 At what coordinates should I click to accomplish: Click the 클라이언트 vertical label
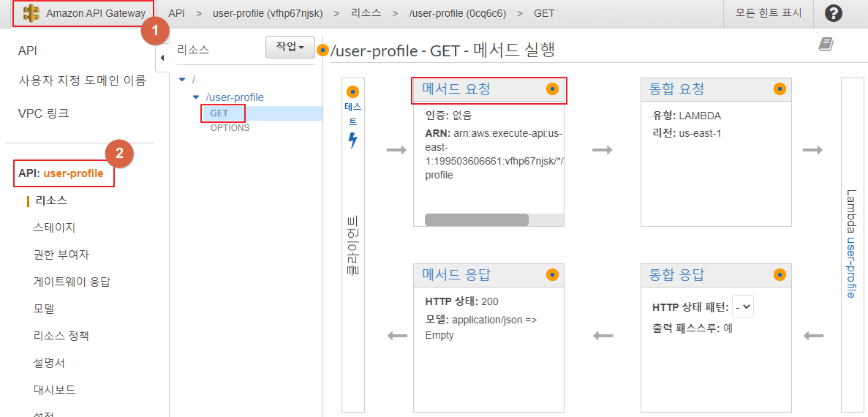(x=352, y=245)
